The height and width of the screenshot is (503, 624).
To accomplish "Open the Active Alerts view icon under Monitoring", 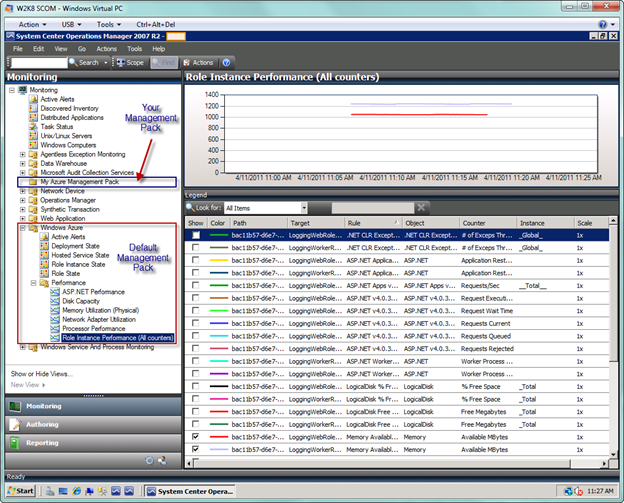I will tap(33, 99).
